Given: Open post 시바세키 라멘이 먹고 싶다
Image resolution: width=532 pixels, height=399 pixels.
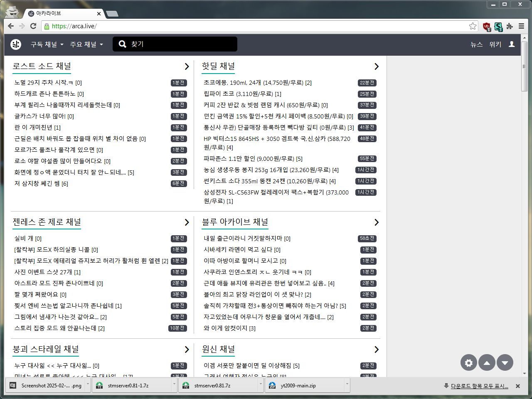Looking at the screenshot, I should (242, 250).
